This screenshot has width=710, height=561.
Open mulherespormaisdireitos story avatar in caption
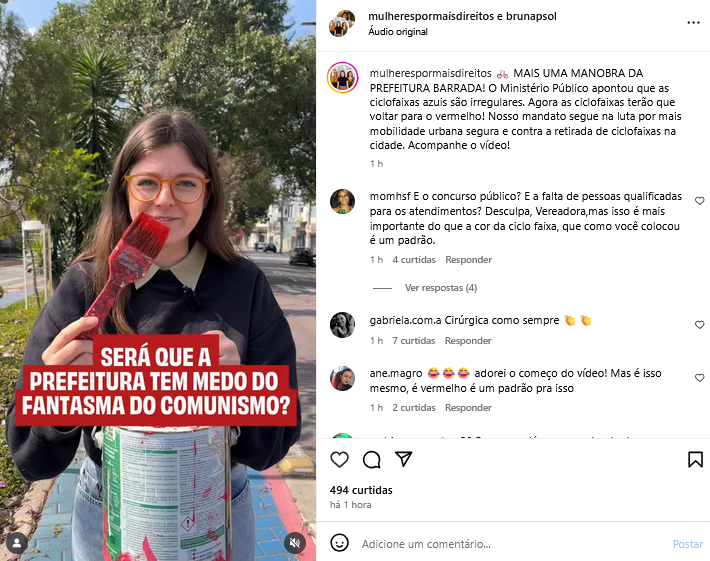(343, 77)
